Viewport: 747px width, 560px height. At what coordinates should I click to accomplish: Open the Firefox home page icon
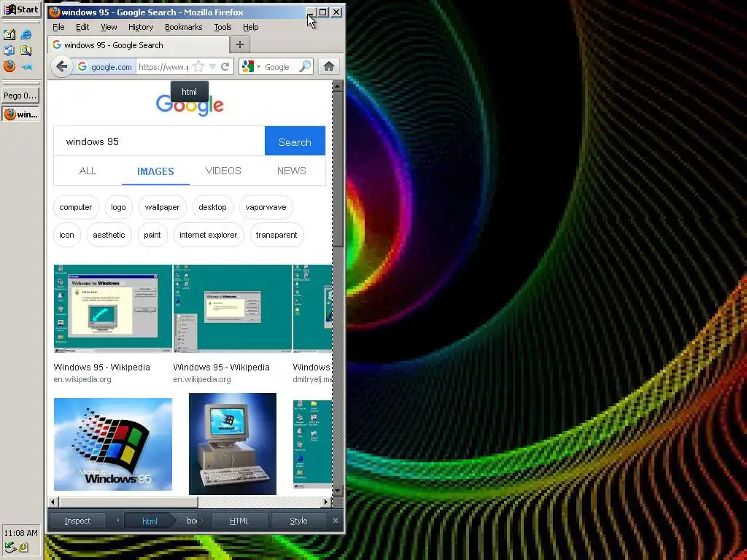tap(329, 66)
